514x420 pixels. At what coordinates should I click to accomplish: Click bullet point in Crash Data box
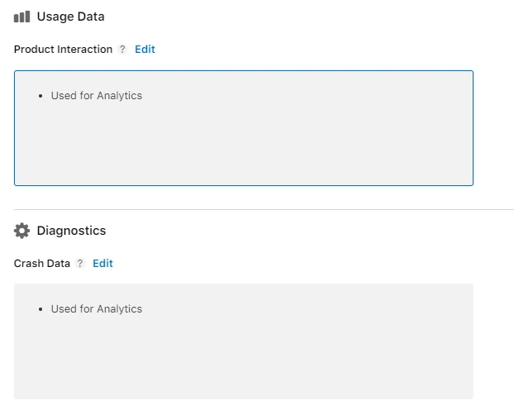pyautogui.click(x=40, y=309)
